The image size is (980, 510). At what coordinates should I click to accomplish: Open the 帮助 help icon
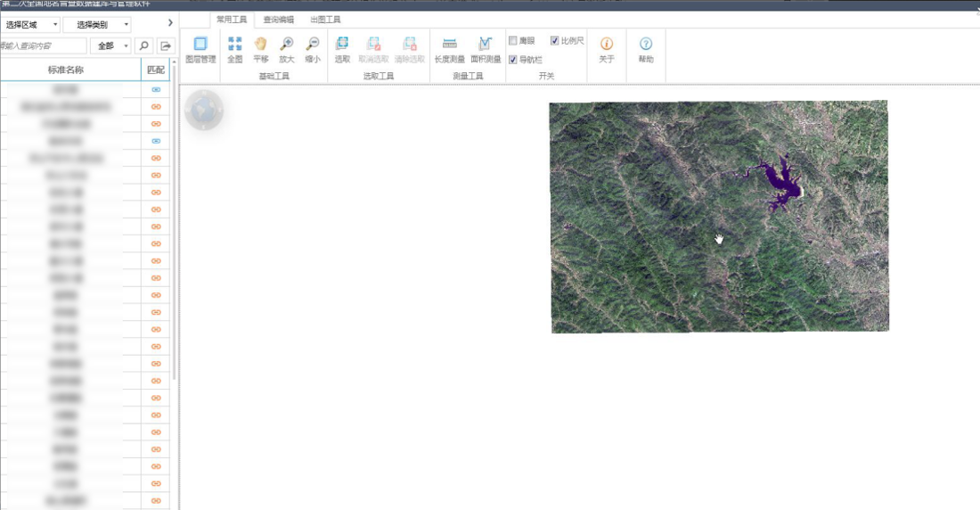(x=646, y=48)
